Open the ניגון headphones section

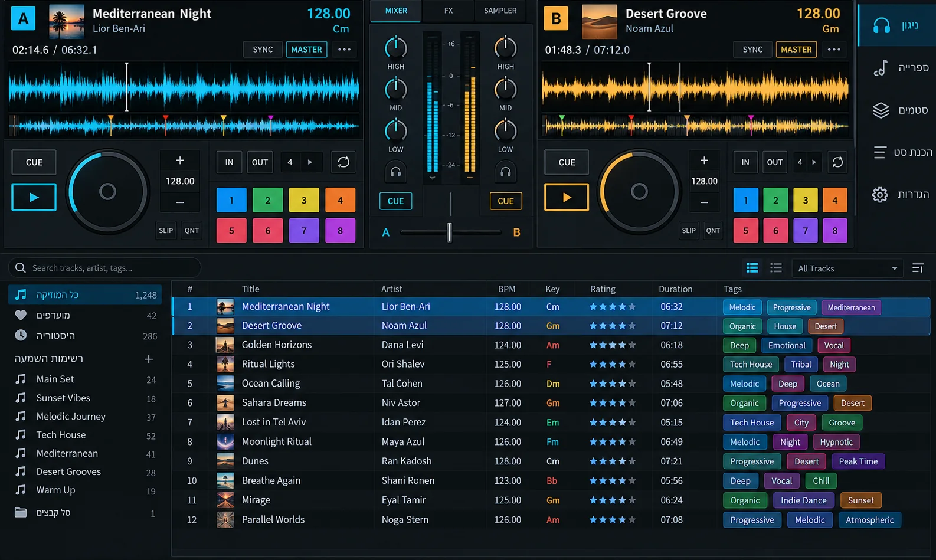tap(898, 25)
